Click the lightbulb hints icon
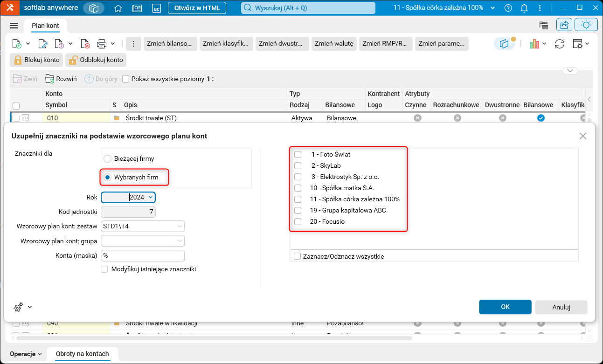Viewport: 603px width, 364px height. (586, 25)
